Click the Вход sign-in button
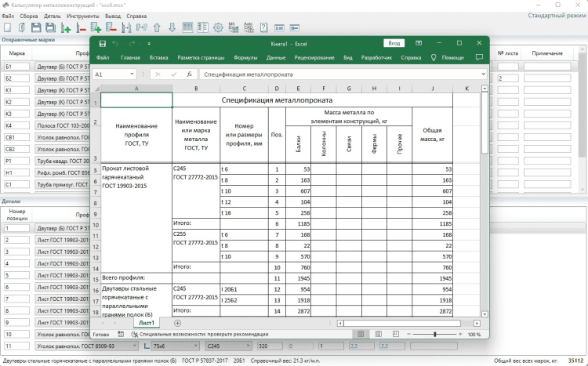The width and height of the screenshot is (588, 366). point(396,43)
